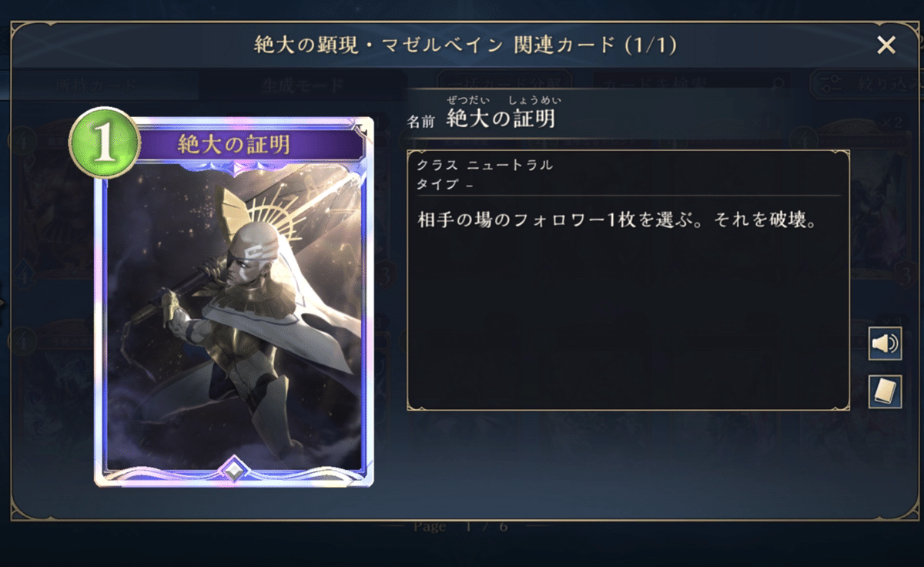Click the クラス ニュートラル class line

point(484,165)
